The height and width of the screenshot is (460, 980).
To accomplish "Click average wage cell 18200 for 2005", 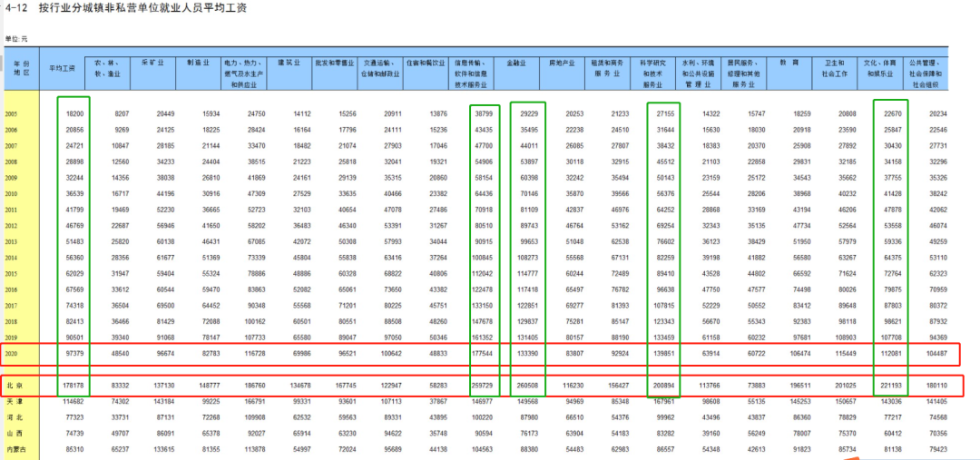I will (x=74, y=113).
